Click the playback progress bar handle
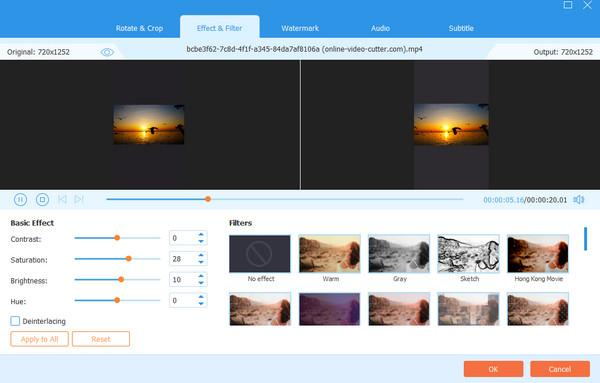The image size is (600, 383). (x=208, y=199)
